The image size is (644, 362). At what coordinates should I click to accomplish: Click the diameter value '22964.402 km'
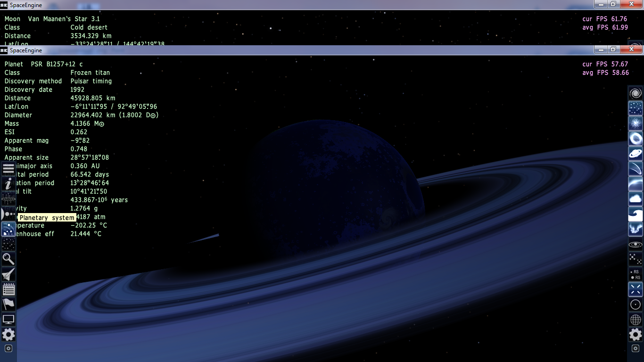[x=93, y=115]
